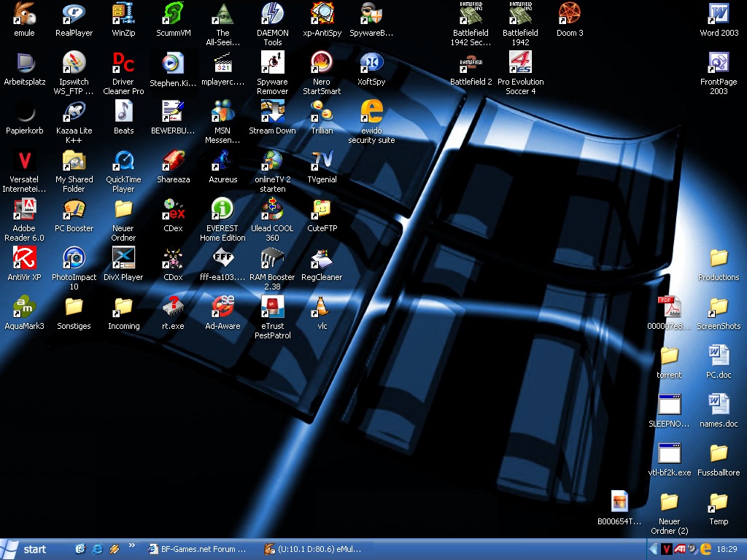Click the AquaMark3 shortcut
747x560 pixels.
(24, 312)
